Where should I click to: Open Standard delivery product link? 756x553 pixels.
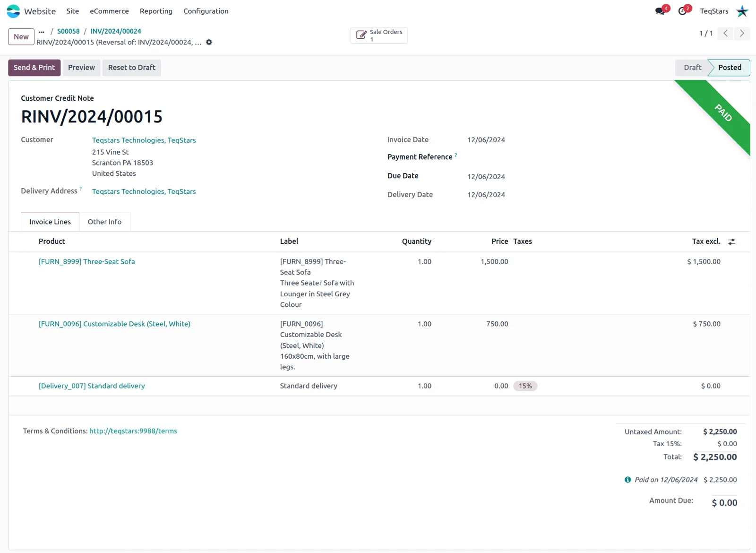point(92,386)
